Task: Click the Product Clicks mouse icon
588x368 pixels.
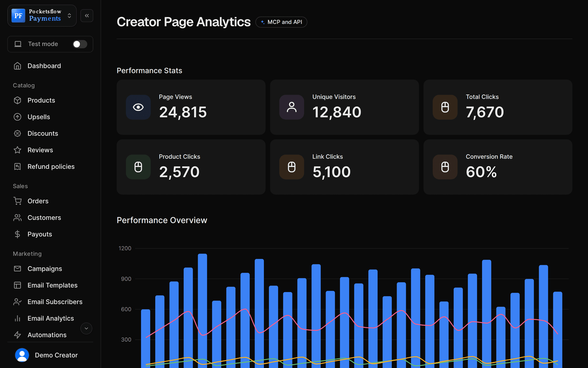Action: click(138, 167)
